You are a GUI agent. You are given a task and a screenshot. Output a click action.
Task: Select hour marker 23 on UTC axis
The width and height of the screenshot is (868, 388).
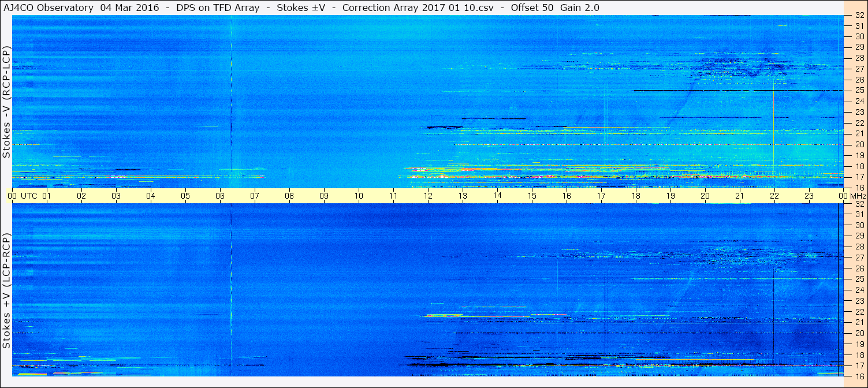(x=809, y=196)
